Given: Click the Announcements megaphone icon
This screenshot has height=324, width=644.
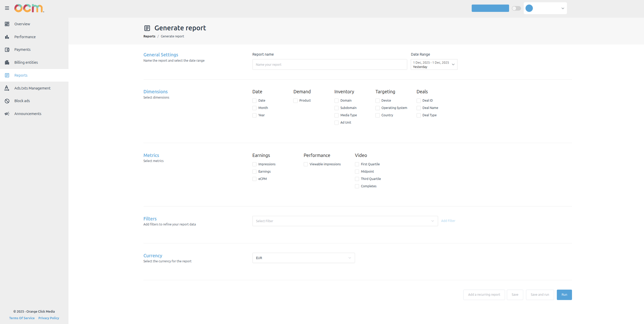Looking at the screenshot, I should [x=7, y=114].
